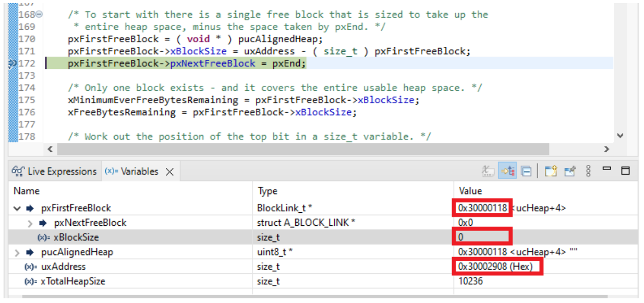Viewport: 644px width, 303px height.
Task: Click the current instruction pointer at line 172
Action: click(13, 64)
